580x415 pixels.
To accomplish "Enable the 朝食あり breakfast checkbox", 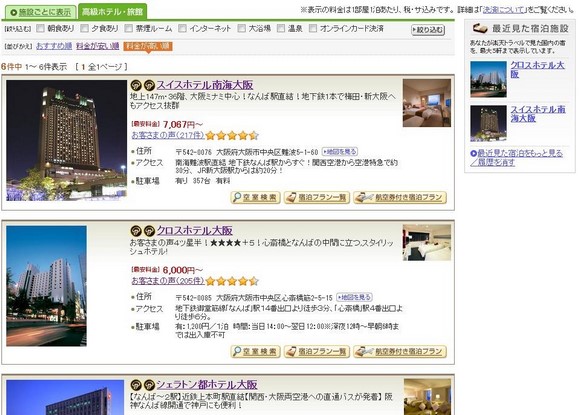I will (x=40, y=28).
